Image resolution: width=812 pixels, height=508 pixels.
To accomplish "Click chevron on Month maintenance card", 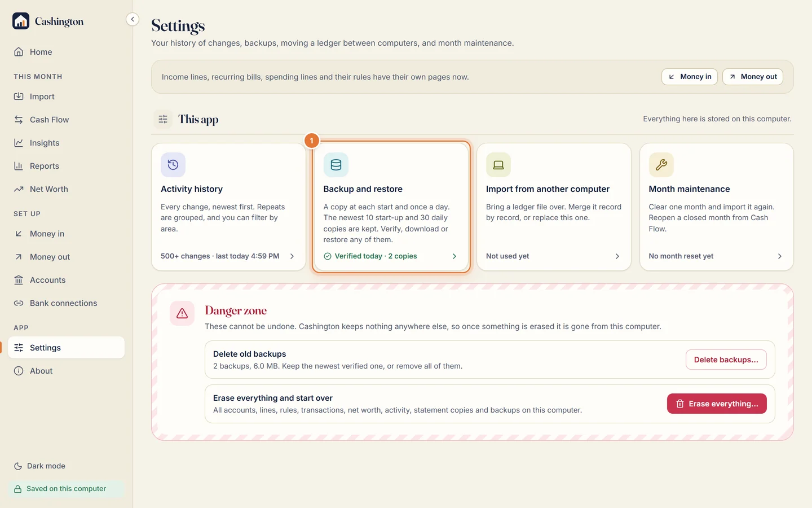I will pos(780,256).
